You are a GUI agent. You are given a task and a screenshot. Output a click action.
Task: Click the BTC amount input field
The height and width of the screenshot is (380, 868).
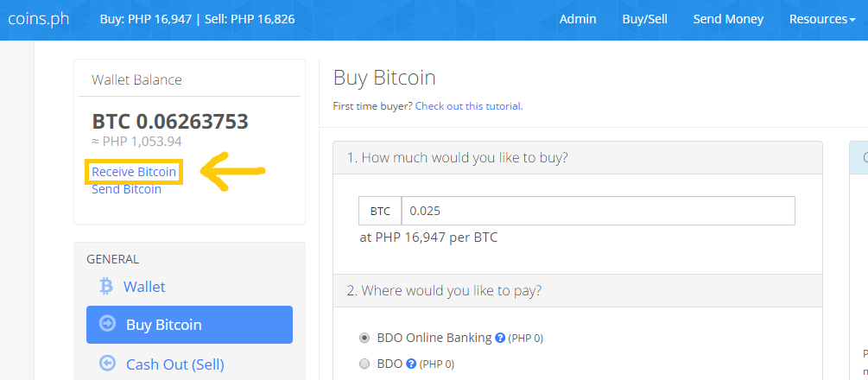598,211
